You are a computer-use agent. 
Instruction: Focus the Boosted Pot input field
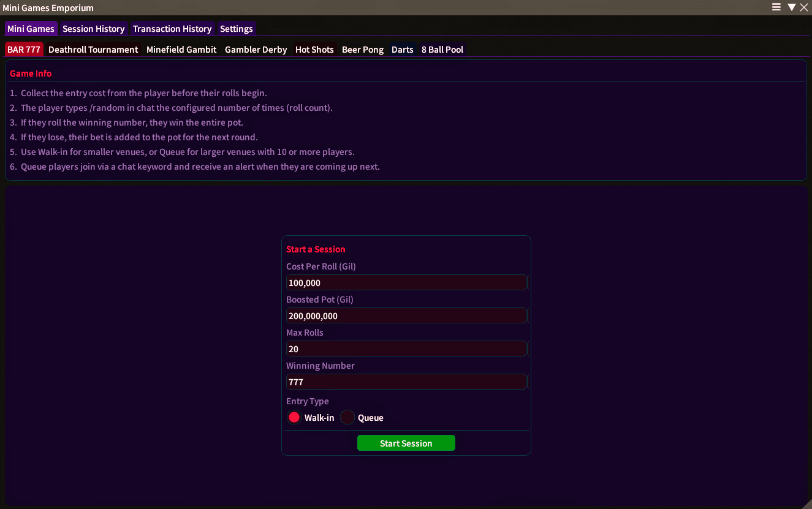click(x=406, y=316)
